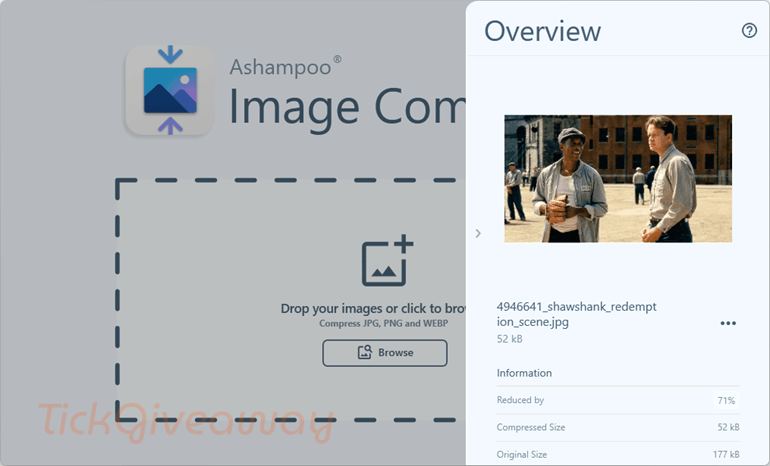Screen dimensions: 770x466
Task: Open the three-dot menu for shawshank file
Action: pyautogui.click(x=728, y=323)
